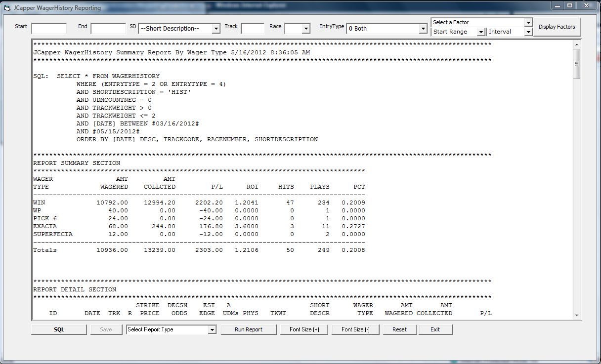Click the "HITS" column header
This screenshot has height=364, width=601.
click(x=286, y=187)
